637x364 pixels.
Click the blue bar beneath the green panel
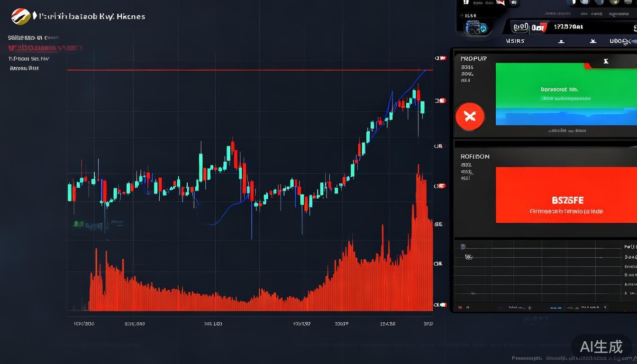coord(565,117)
